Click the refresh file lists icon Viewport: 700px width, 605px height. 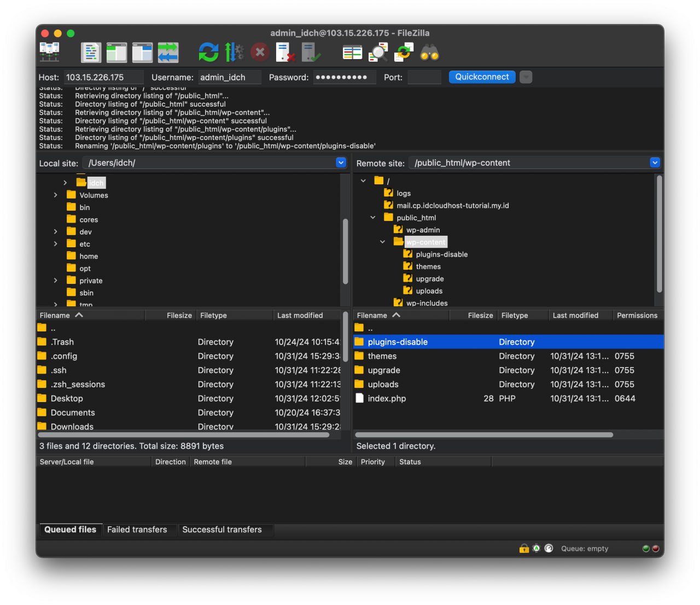208,53
